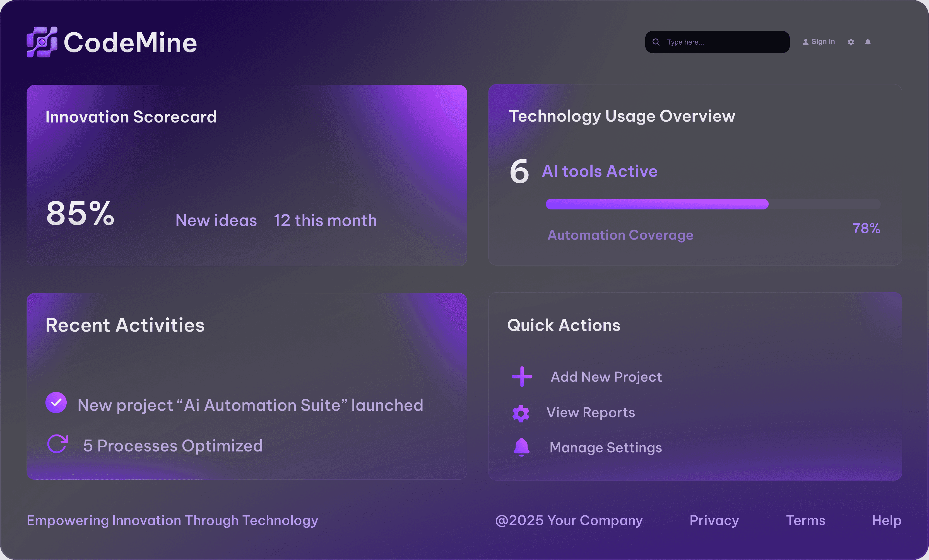929x560 pixels.
Task: Click the user icon beside Sign In
Action: coord(805,42)
